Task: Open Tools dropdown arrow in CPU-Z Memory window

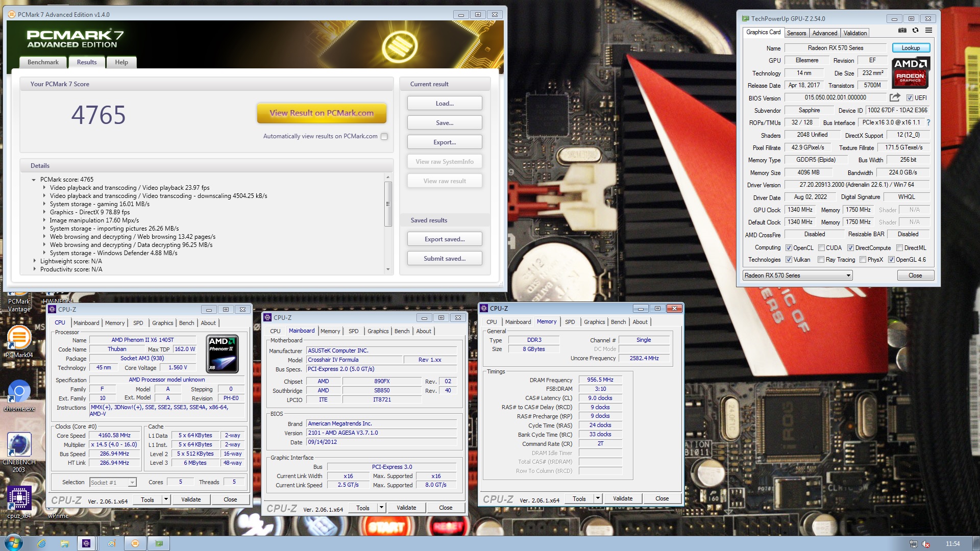Action: pos(598,498)
